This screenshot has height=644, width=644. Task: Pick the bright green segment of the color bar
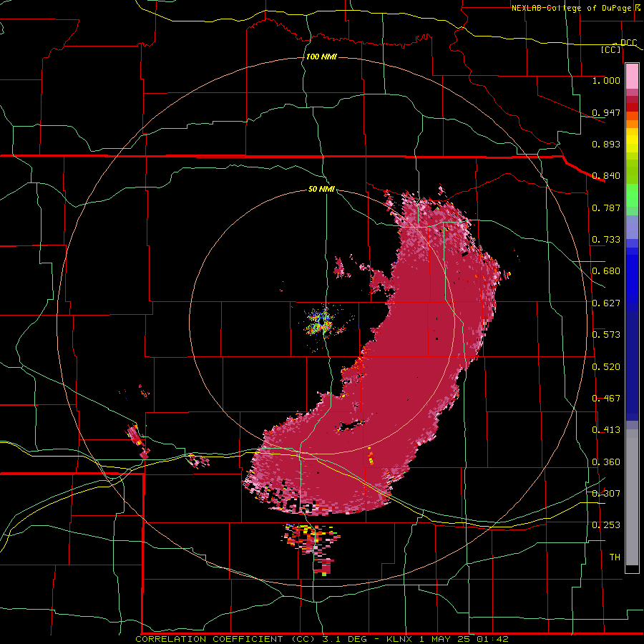632,195
